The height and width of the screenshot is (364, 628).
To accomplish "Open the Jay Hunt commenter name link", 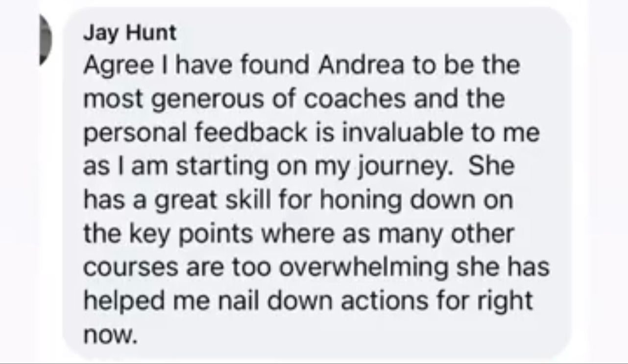I will coord(129,34).
